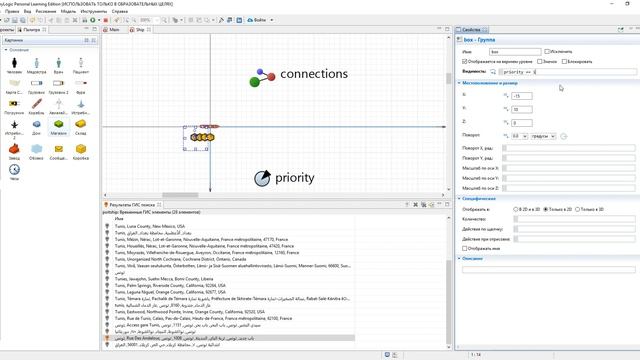Select the green Магазин shop picture in the palette

(58, 124)
